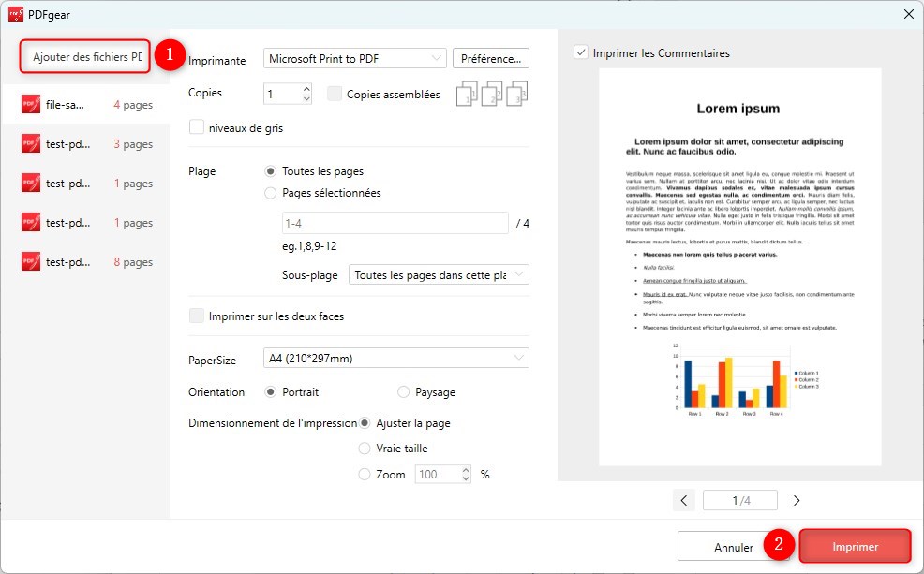The height and width of the screenshot is (574, 924).
Task: Click the Imprimer button
Action: coord(854,546)
